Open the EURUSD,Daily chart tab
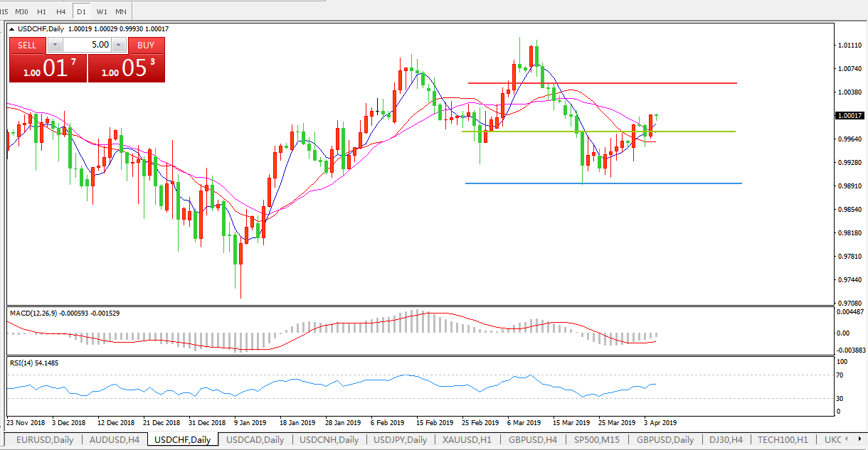Image resolution: width=868 pixels, height=450 pixels. tap(45, 440)
